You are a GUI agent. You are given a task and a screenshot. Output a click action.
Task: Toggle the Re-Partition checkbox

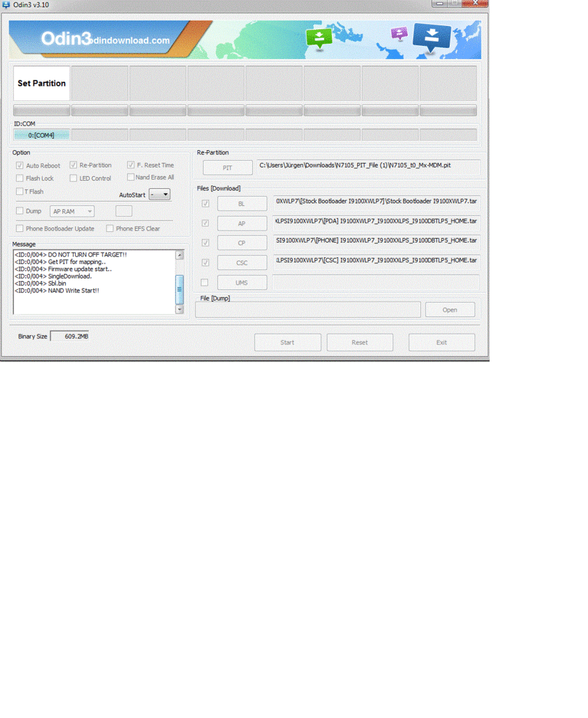pyautogui.click(x=73, y=165)
